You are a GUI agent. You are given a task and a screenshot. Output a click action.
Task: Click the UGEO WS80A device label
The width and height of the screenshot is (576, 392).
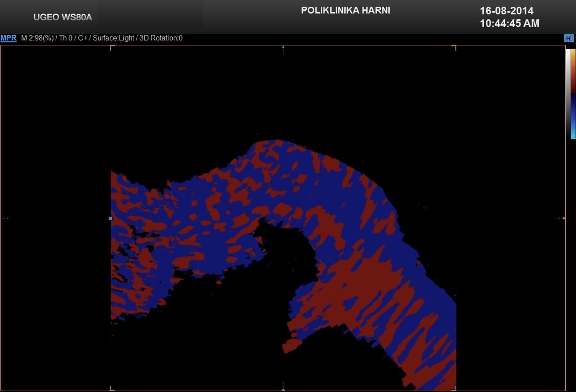click(63, 18)
